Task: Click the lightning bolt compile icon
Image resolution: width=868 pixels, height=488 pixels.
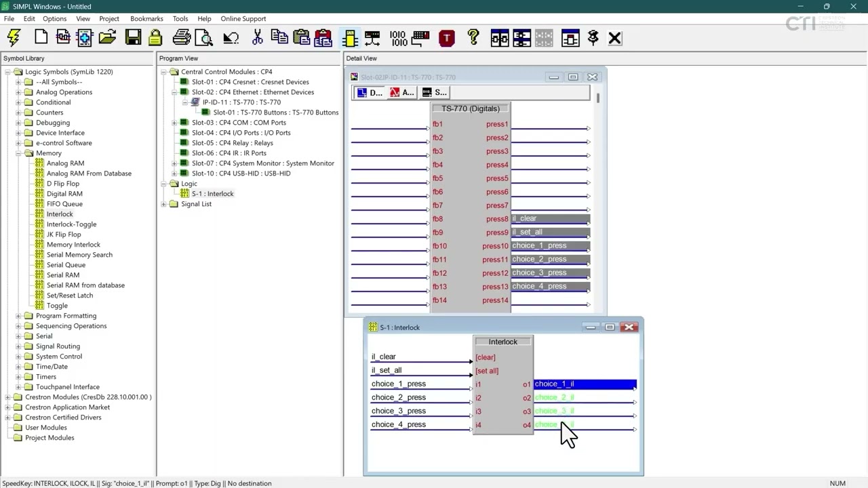Action: 14,38
